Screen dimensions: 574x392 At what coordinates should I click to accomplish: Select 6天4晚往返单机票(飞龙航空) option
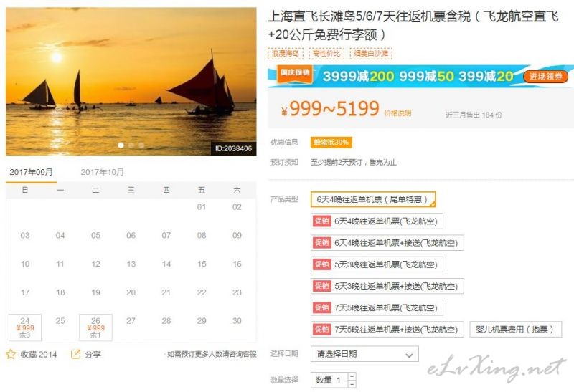click(x=377, y=221)
